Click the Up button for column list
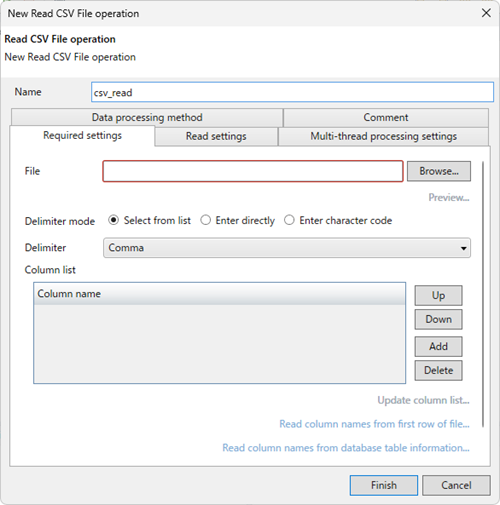Image resolution: width=500 pixels, height=505 pixels. click(438, 295)
